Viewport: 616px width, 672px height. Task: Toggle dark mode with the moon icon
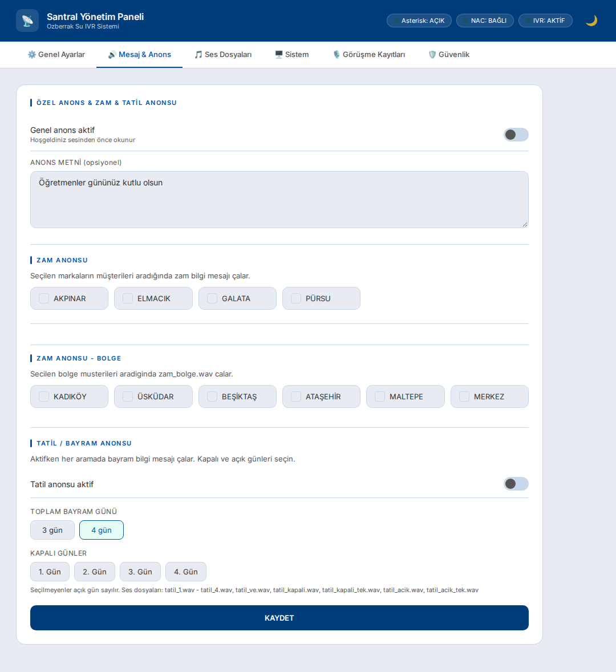point(591,21)
